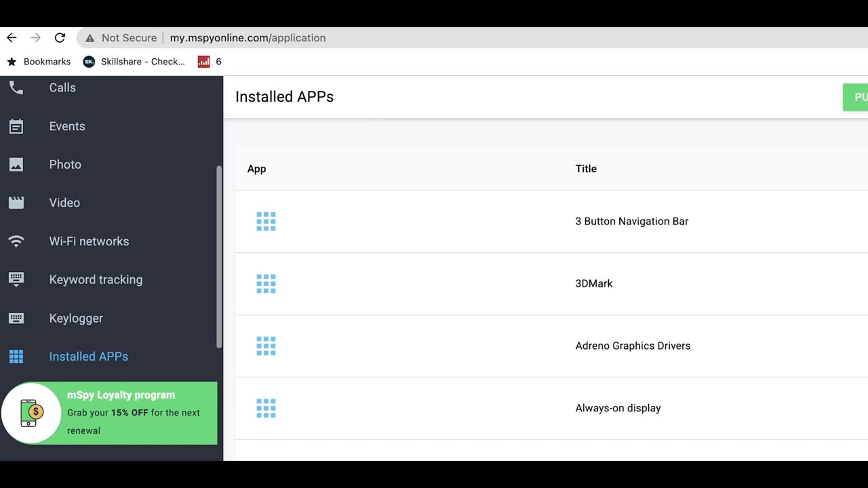Click the Not Secure label text
Viewport: 868px width, 488px height.
coord(129,38)
